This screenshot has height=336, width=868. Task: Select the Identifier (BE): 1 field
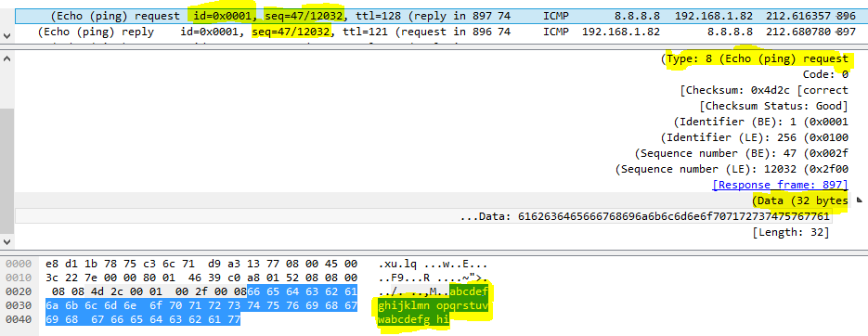pyautogui.click(x=761, y=122)
